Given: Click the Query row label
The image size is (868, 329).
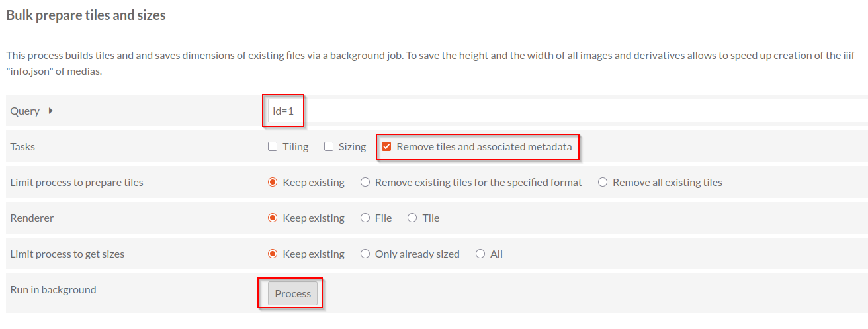Looking at the screenshot, I should click(x=25, y=111).
